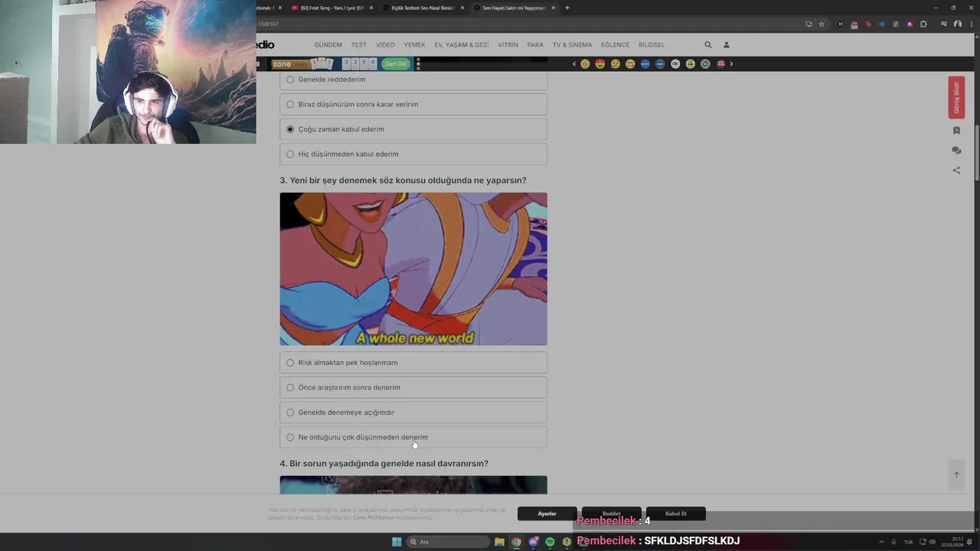The image size is (980, 551).
Task: Click the heart-eyes emoji in emoji bar
Action: [600, 64]
